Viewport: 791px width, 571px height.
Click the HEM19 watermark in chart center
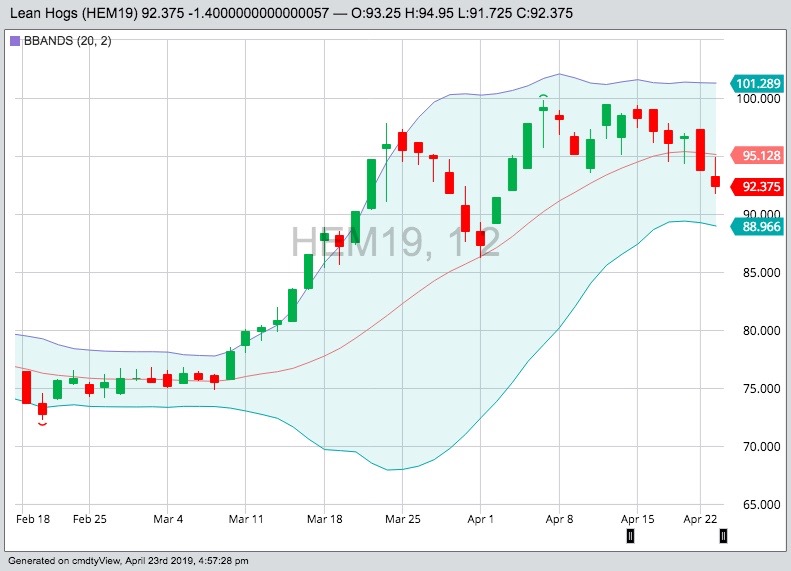tap(395, 243)
